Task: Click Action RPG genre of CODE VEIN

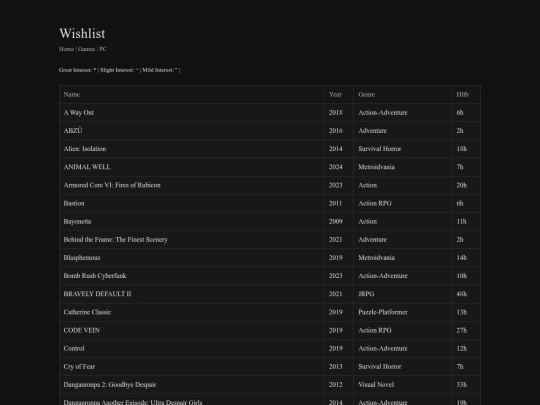Action: point(375,330)
